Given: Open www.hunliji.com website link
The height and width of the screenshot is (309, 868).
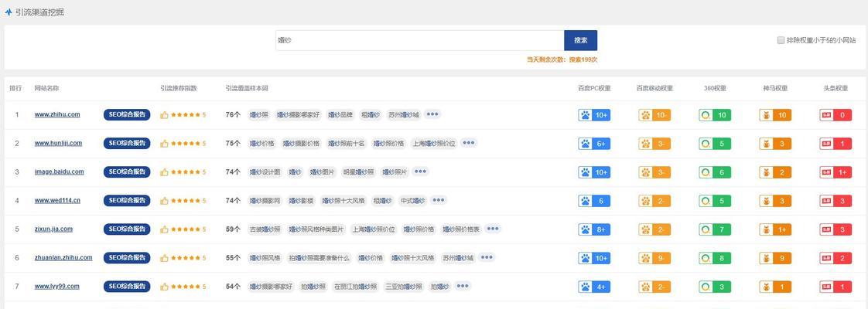Looking at the screenshot, I should pyautogui.click(x=58, y=143).
